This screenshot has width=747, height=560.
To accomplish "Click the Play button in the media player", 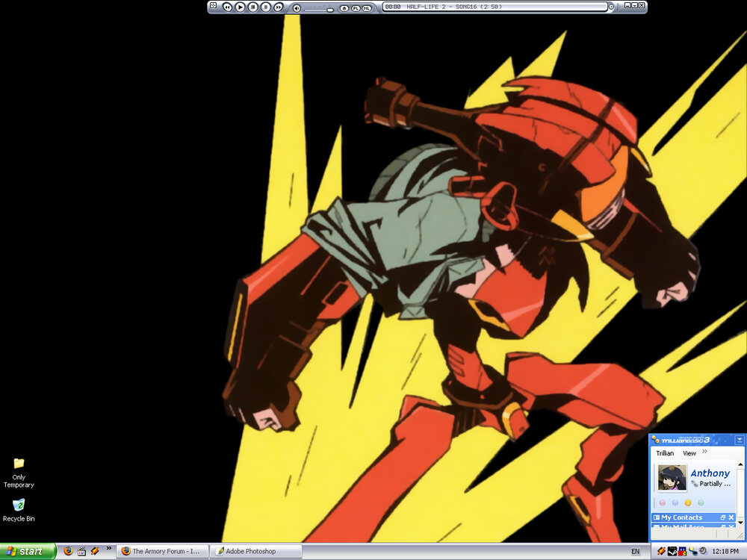I will point(240,7).
